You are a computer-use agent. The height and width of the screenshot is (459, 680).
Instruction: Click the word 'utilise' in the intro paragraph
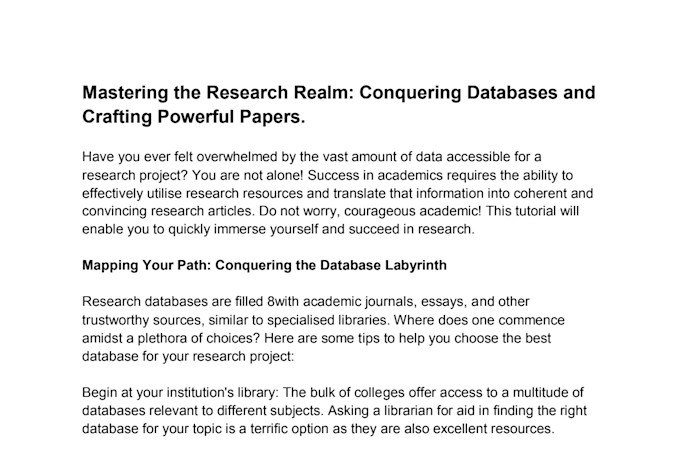[x=164, y=193]
